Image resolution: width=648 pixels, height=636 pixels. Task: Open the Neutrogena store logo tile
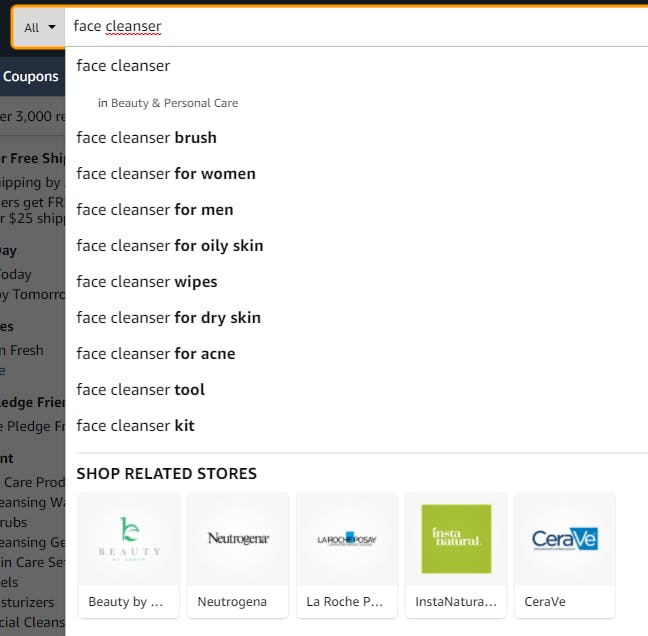(x=238, y=538)
